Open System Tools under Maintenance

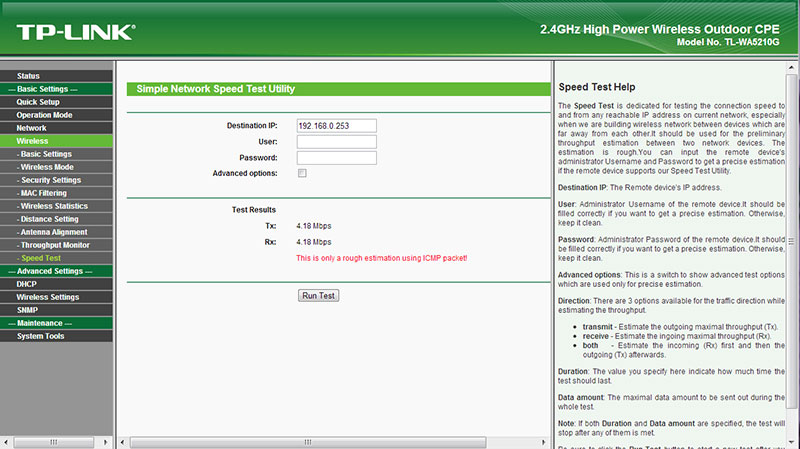[x=40, y=336]
